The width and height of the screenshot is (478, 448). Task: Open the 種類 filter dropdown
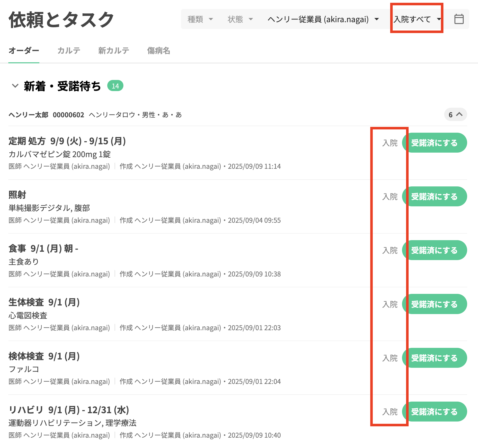pos(200,19)
